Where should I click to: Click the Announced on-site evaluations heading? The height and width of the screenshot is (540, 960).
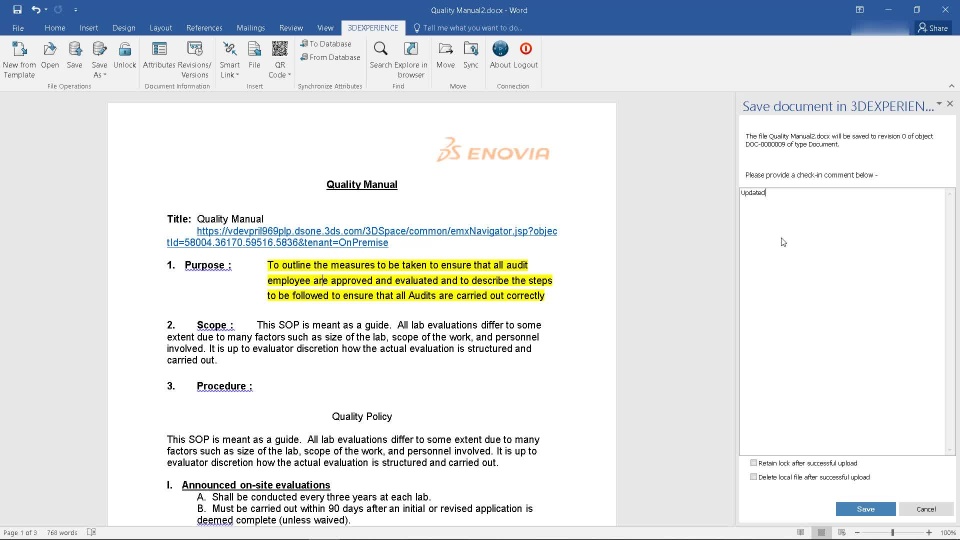click(256, 485)
